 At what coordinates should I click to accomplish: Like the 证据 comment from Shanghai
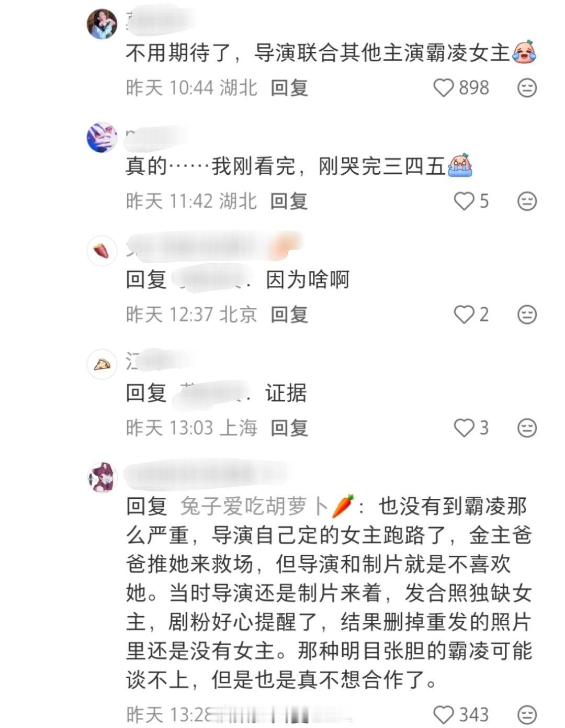pos(464,428)
